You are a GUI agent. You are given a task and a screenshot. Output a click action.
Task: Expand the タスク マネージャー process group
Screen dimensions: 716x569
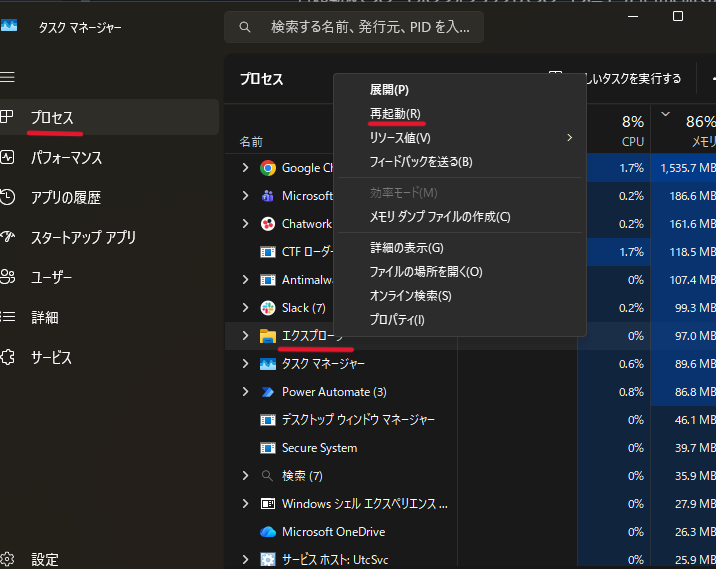pos(245,364)
